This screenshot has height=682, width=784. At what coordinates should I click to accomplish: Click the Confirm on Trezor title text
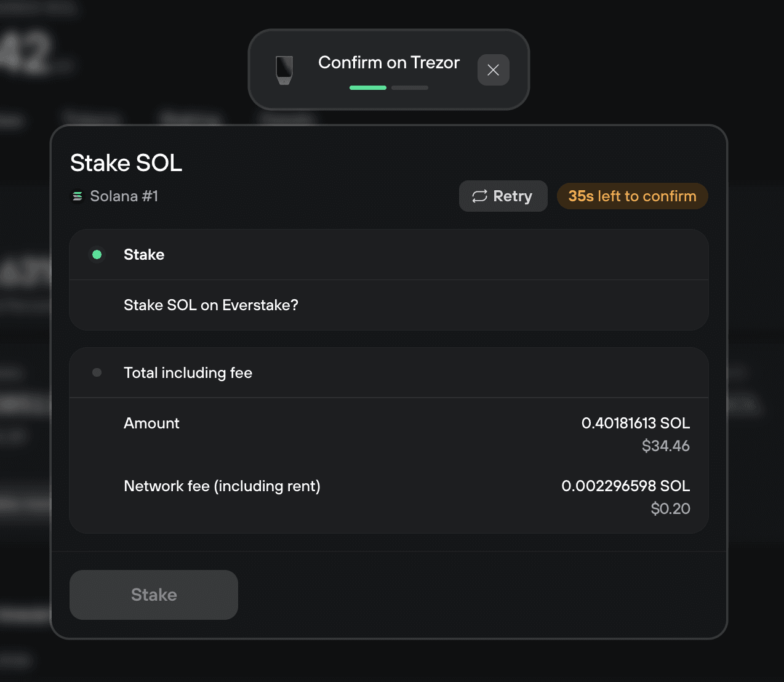click(x=389, y=63)
